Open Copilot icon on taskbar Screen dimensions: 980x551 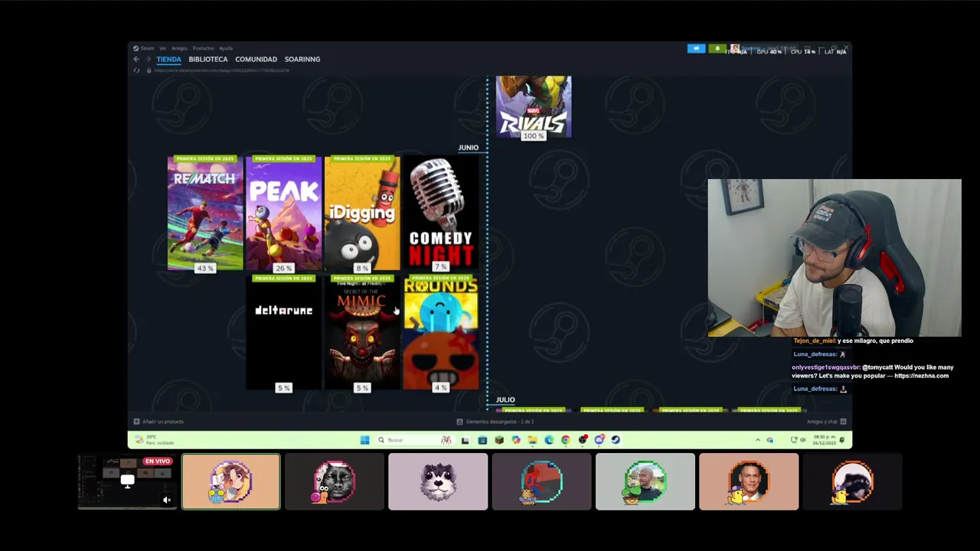(x=516, y=440)
